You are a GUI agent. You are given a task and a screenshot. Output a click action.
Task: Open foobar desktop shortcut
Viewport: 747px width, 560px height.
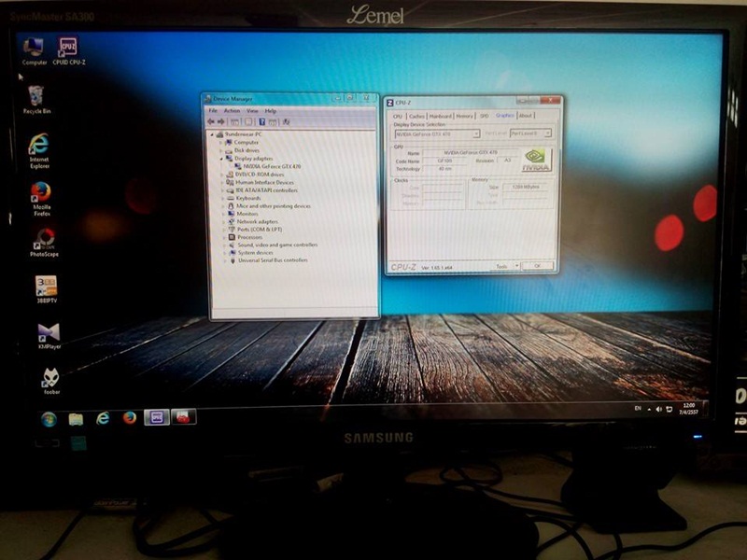pyautogui.click(x=51, y=381)
